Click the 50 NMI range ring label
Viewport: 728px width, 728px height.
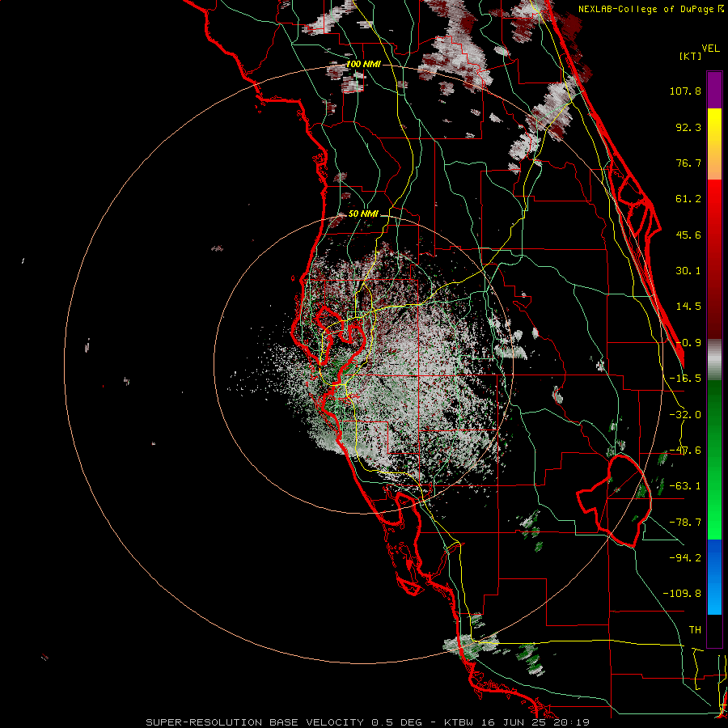pos(363,214)
